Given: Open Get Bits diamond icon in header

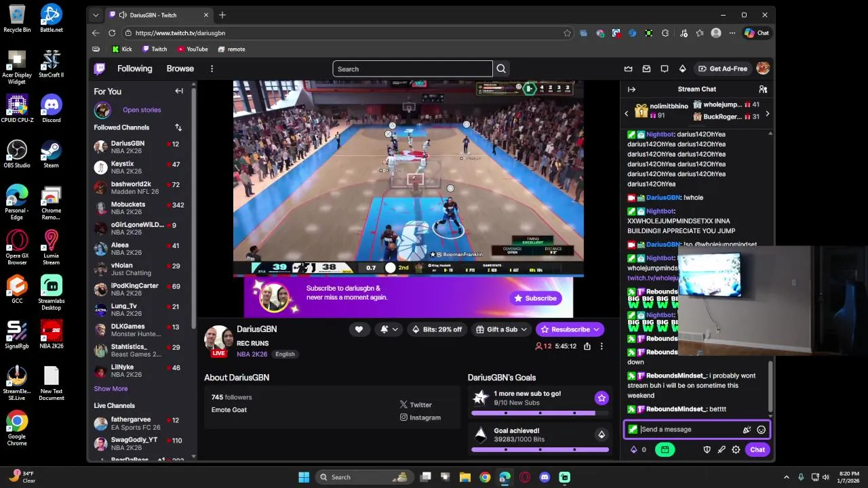Looking at the screenshot, I should [683, 68].
